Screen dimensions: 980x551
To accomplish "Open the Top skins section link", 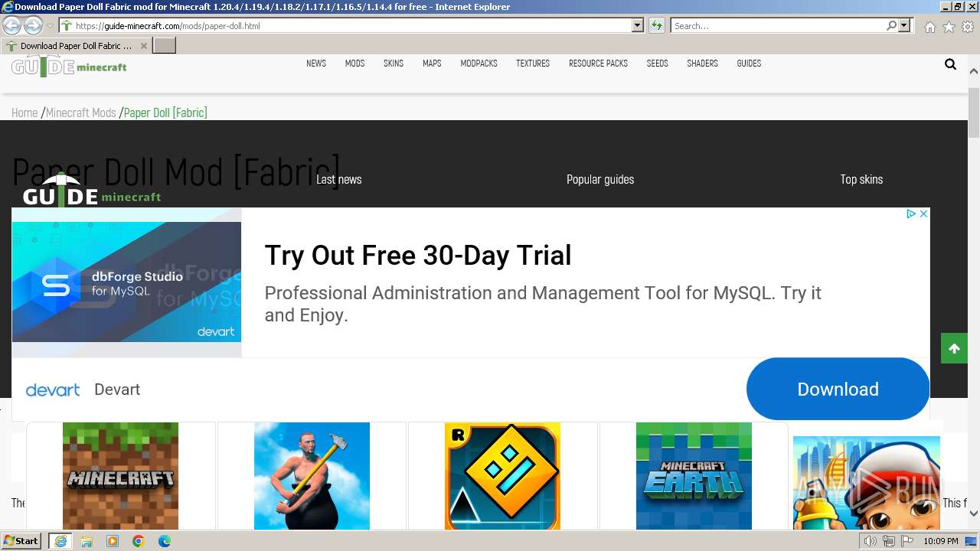I will pos(861,179).
